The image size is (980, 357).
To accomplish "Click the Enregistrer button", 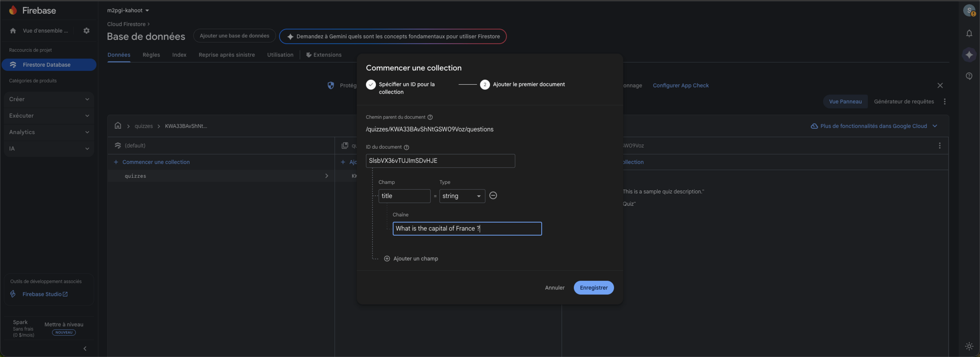I will pyautogui.click(x=593, y=288).
